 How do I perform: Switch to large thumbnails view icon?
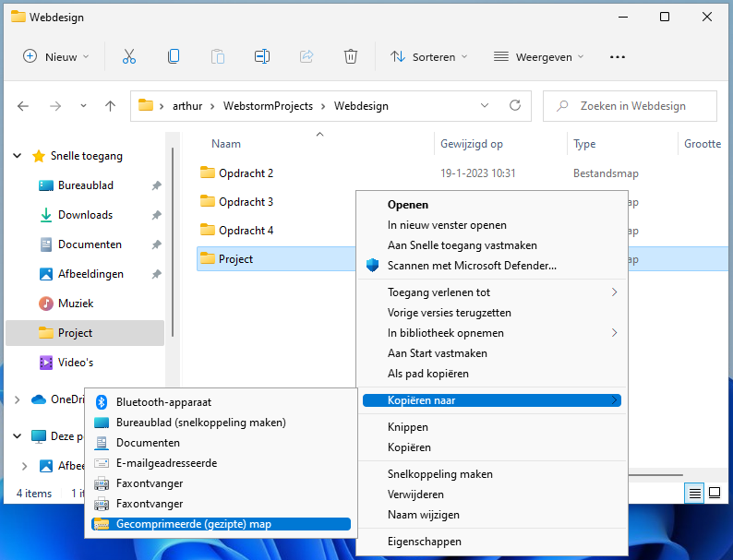pos(715,493)
